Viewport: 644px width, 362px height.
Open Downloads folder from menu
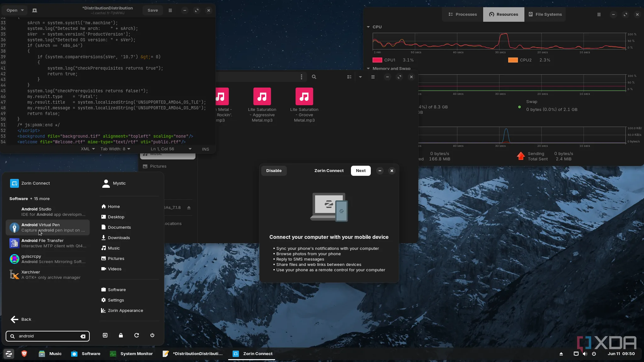coord(116,238)
